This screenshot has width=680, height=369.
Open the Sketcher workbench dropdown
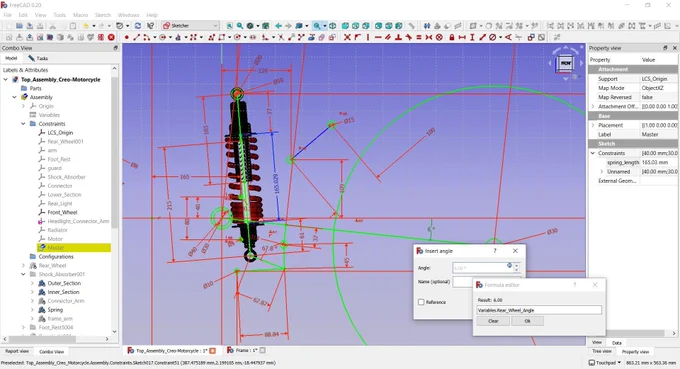190,26
